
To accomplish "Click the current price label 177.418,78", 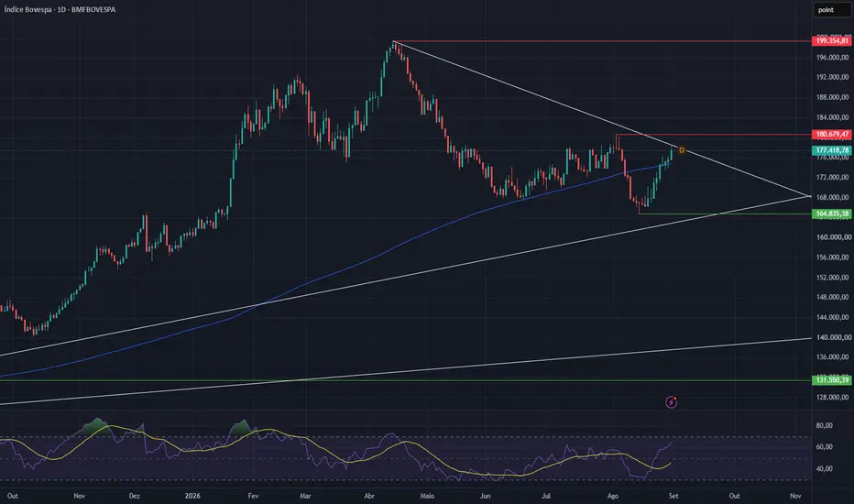I will [x=832, y=150].
